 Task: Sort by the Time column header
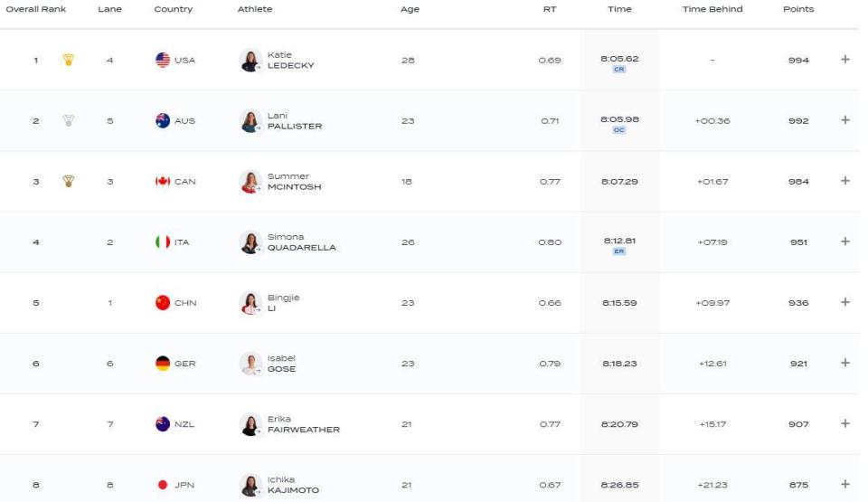tap(619, 9)
